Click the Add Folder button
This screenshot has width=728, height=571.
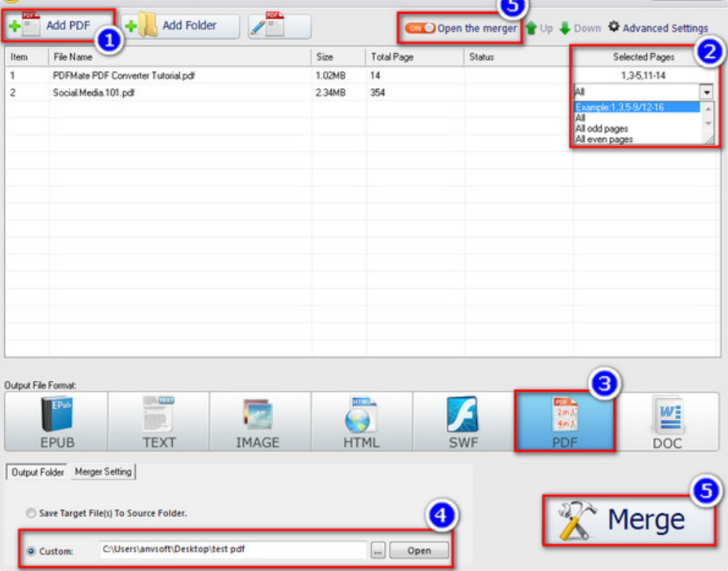[x=181, y=25]
